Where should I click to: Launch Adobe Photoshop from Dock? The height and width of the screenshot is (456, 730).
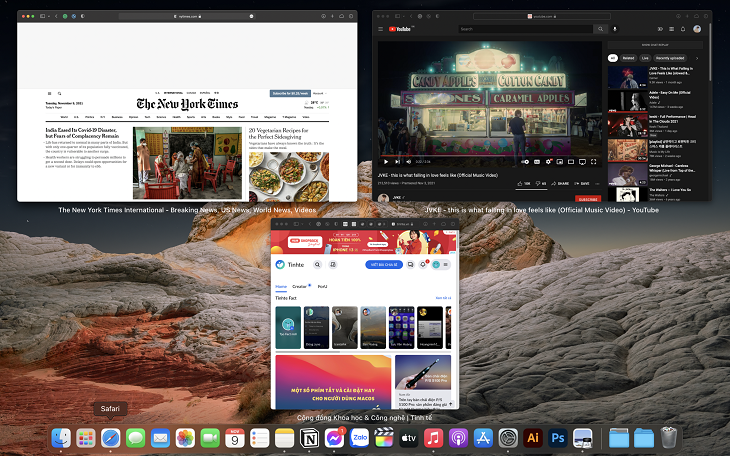point(558,438)
